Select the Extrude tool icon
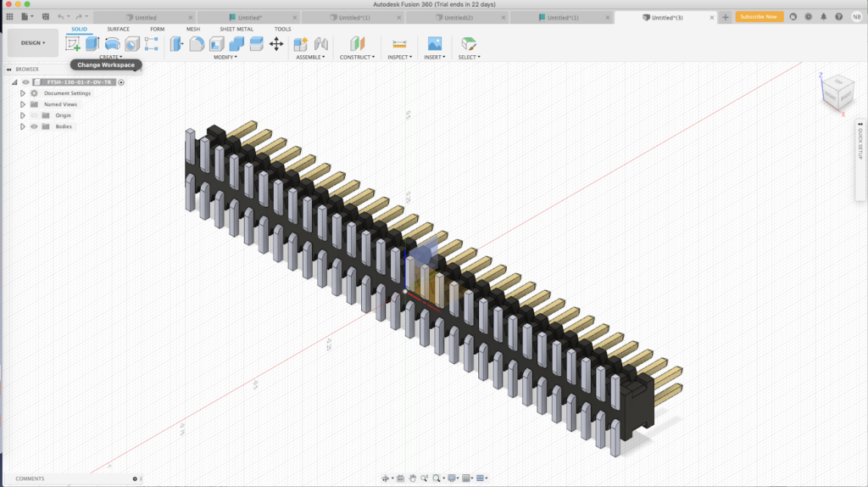868x487 pixels. click(92, 44)
